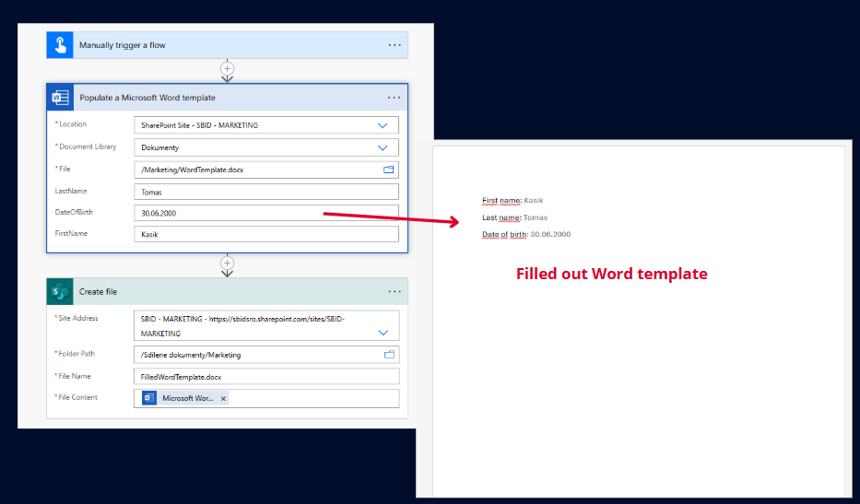The image size is (860, 504).
Task: Insert a step above Create file
Action: click(227, 263)
